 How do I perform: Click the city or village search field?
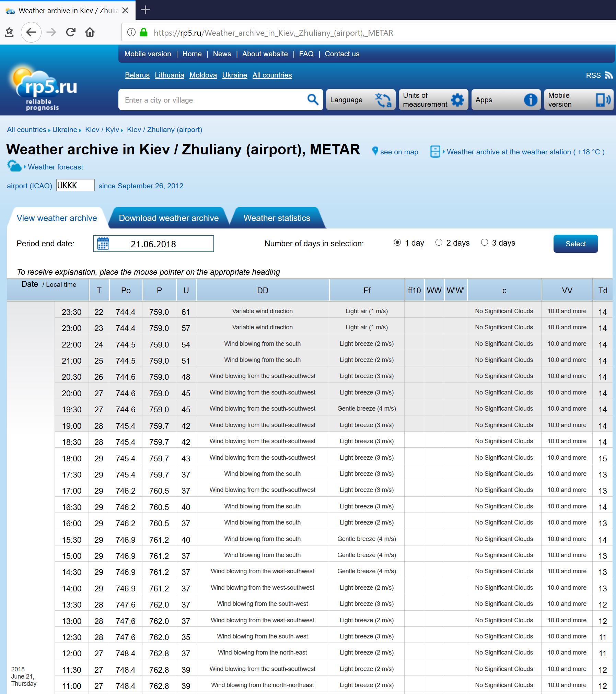click(x=213, y=100)
